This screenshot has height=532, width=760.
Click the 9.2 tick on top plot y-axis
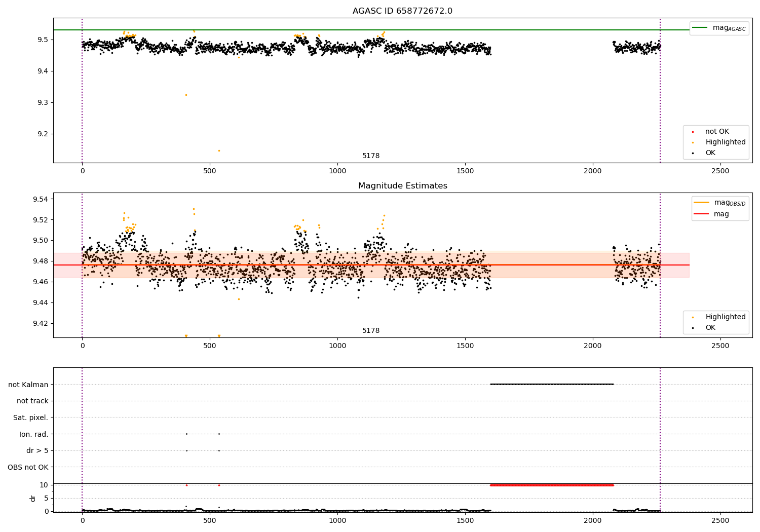click(43, 134)
